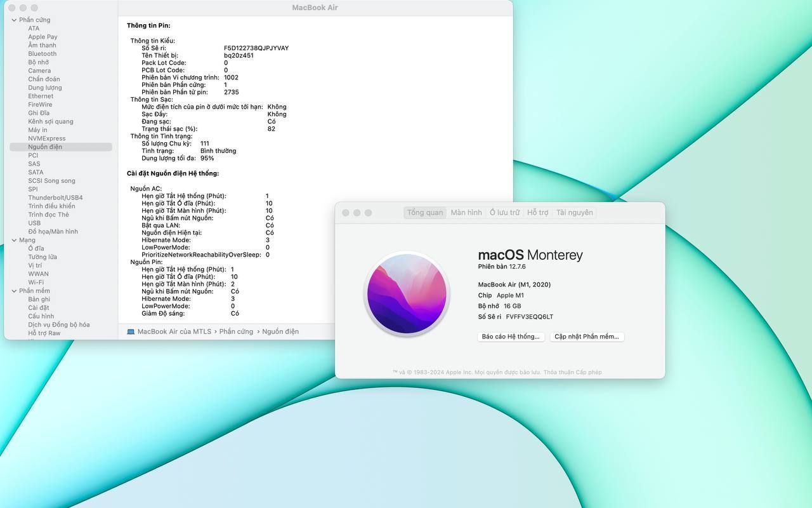Click Phần cứng in the bottom path bar
This screenshot has height=508, width=812.
[x=236, y=331]
